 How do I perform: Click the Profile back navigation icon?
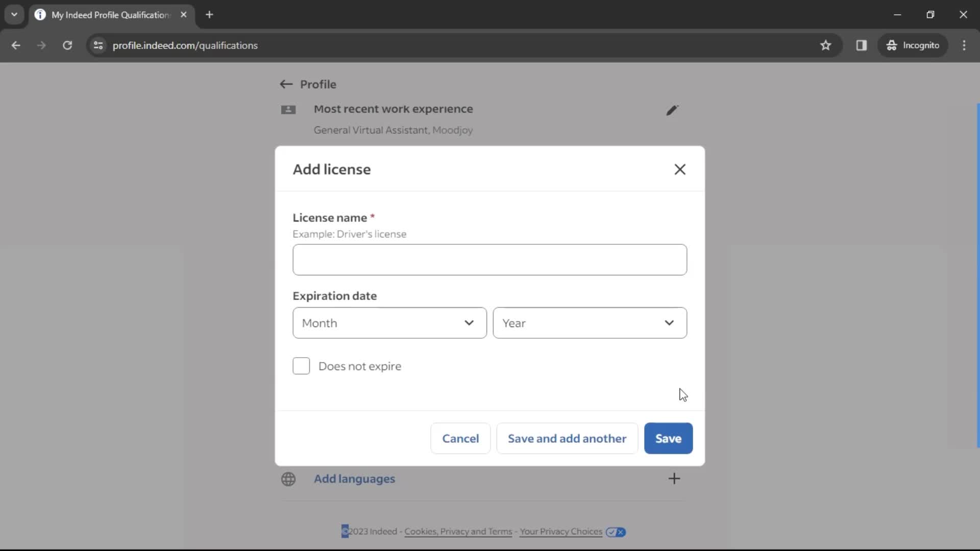(285, 84)
